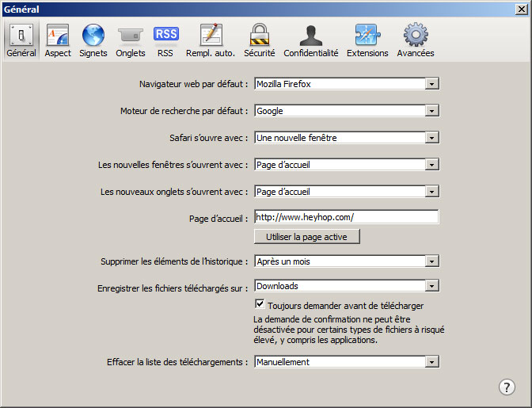The width and height of the screenshot is (532, 408).
Task: Click the Utiliser la page active button
Action: coord(306,237)
